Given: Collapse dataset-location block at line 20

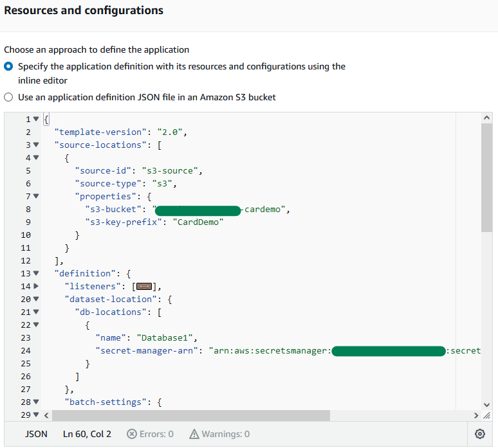Looking at the screenshot, I should pos(36,299).
